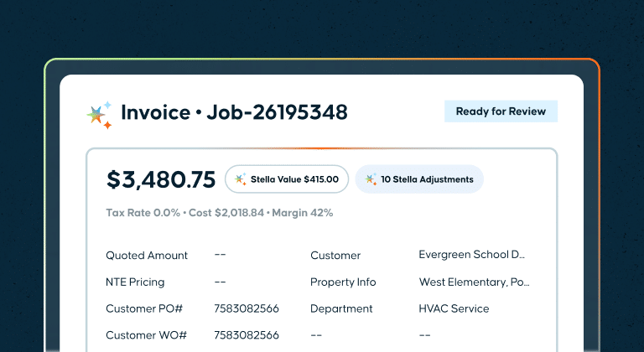Click the Tax Rate 0.0% text
The width and height of the screenshot is (644, 352).
(143, 213)
